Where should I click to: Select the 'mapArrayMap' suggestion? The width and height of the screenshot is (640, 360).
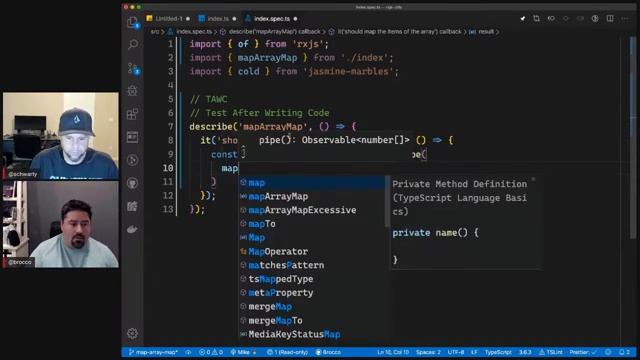coord(312,196)
